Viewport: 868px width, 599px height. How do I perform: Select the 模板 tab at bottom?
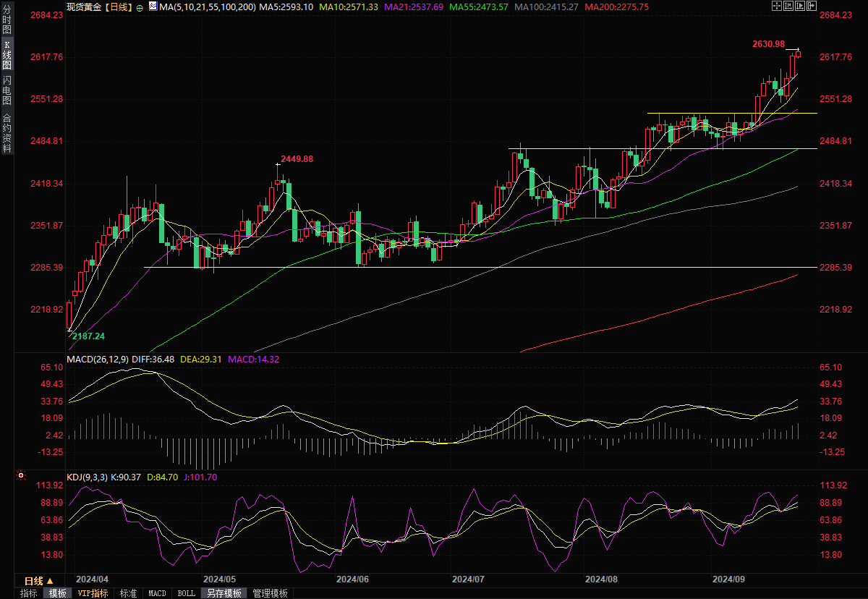(x=58, y=593)
